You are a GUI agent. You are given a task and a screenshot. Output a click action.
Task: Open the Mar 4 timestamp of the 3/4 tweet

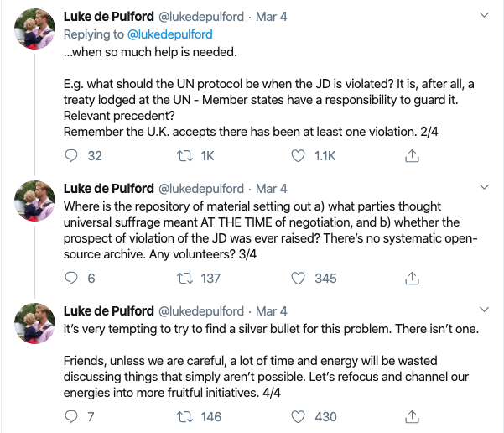coord(272,188)
